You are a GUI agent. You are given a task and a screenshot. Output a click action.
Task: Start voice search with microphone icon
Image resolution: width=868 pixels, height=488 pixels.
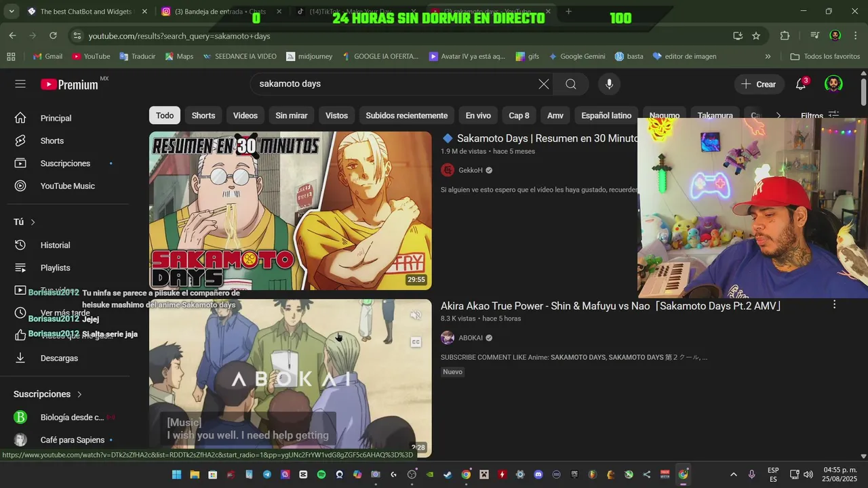(x=609, y=84)
